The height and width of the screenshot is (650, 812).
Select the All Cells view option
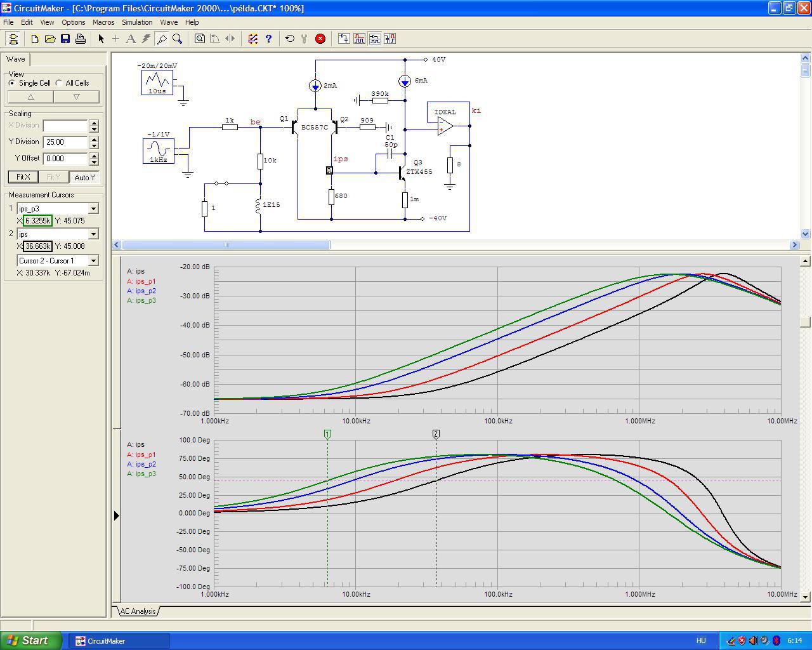59,83
